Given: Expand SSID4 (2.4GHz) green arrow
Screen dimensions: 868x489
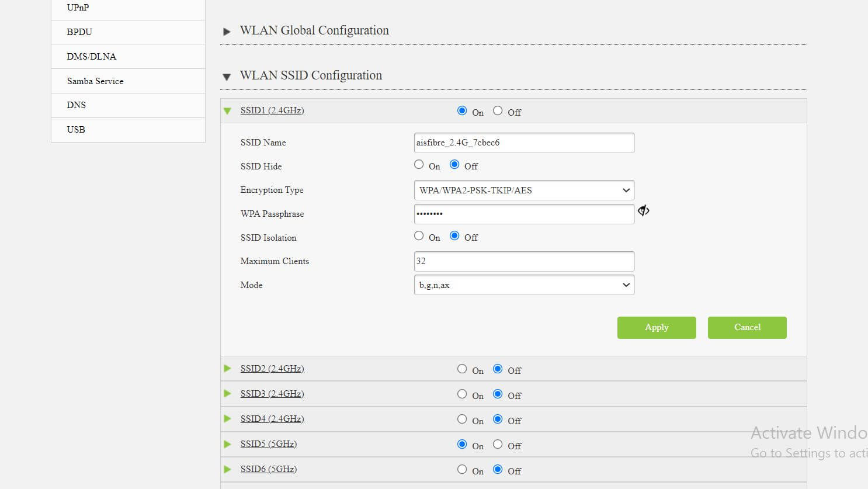Looking at the screenshot, I should click(228, 419).
